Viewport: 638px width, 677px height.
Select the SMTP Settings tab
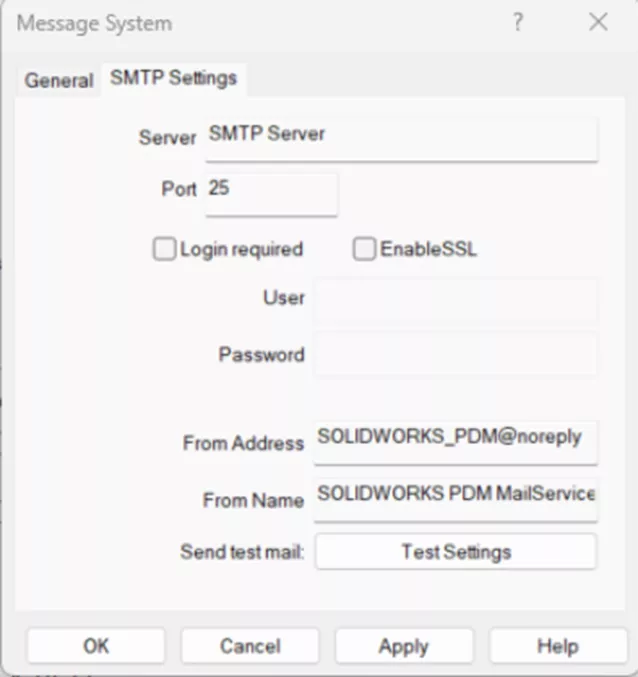point(174,79)
